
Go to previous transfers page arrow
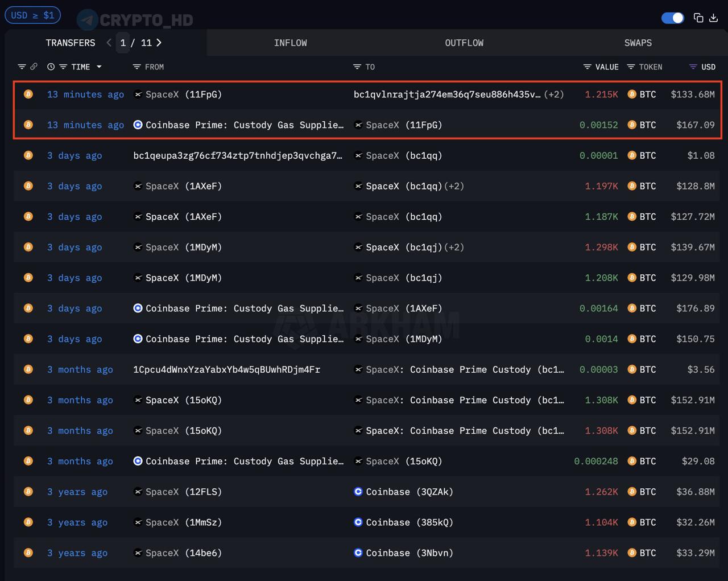pos(109,43)
